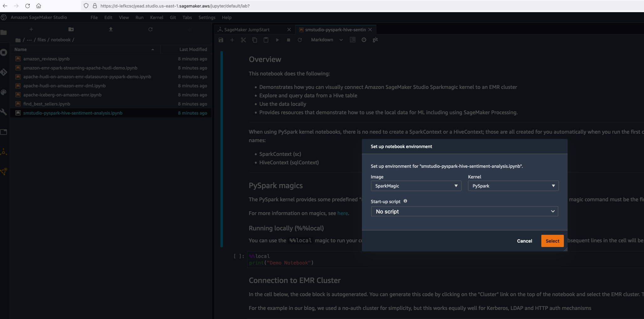Paste cell from clipboard

pyautogui.click(x=266, y=40)
